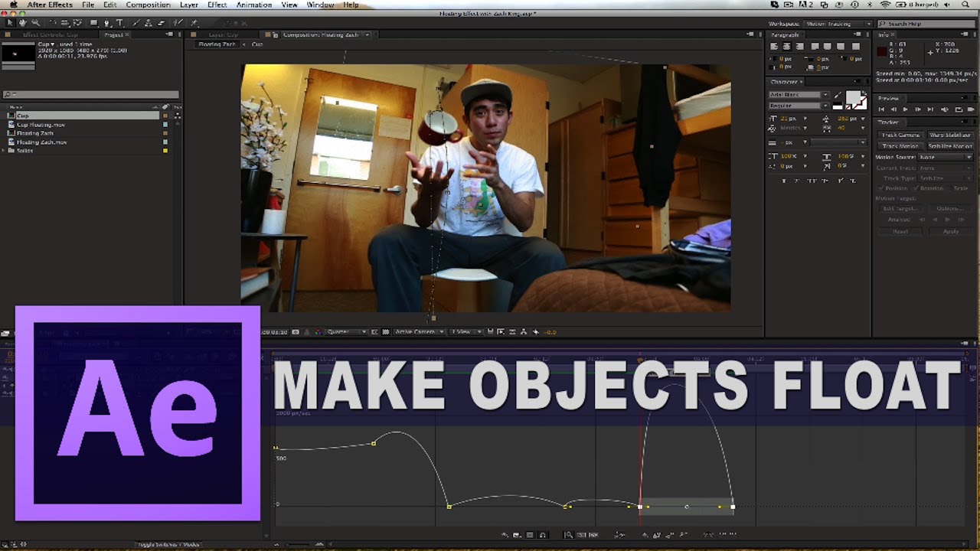Open the Composition Floating Zach tab dropdown
This screenshot has width=980, height=551.
[x=367, y=34]
